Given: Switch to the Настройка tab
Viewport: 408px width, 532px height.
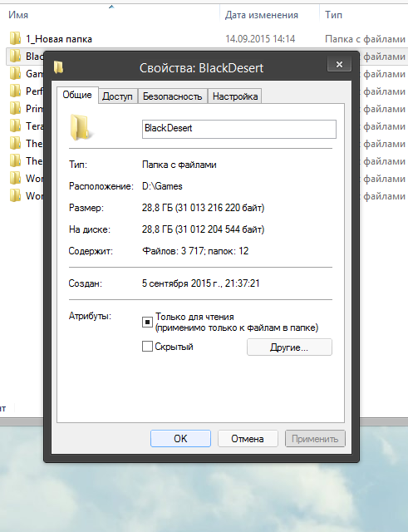Looking at the screenshot, I should [x=235, y=96].
